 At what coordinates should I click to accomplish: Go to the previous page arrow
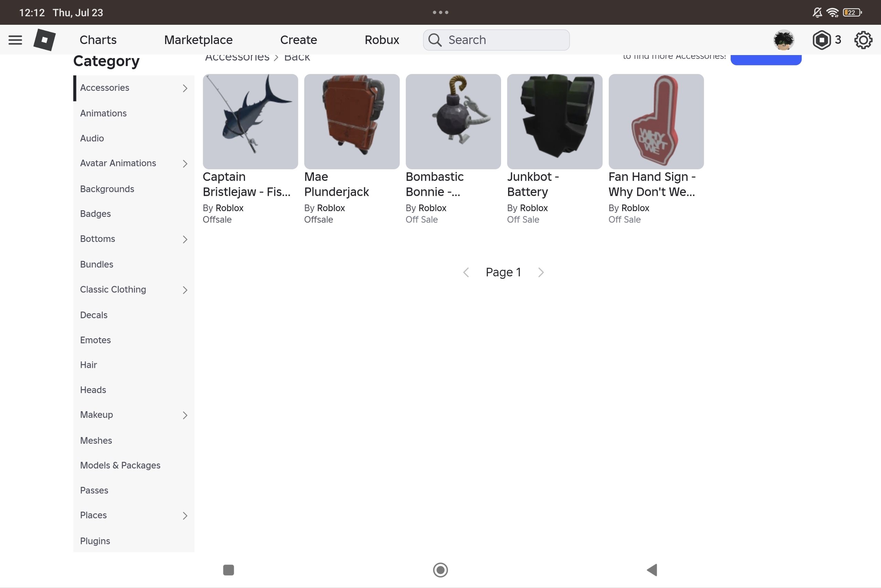466,272
